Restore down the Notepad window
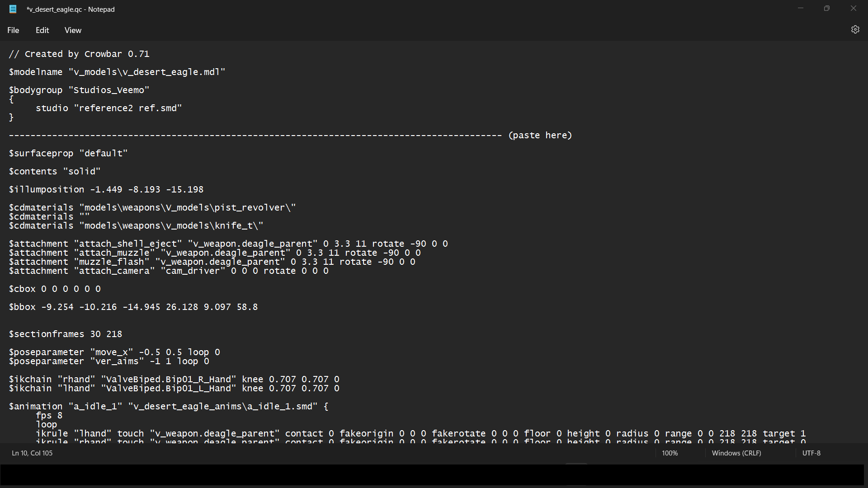 827,9
